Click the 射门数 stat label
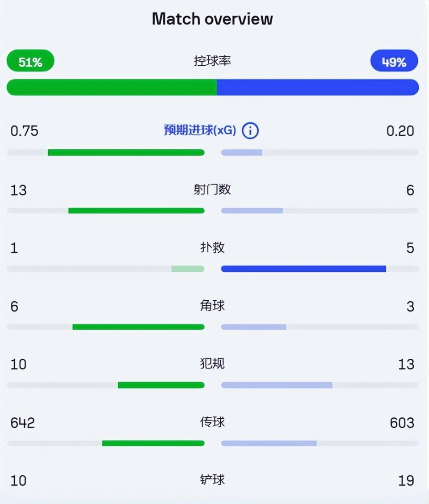This screenshot has height=504, width=429. [212, 189]
